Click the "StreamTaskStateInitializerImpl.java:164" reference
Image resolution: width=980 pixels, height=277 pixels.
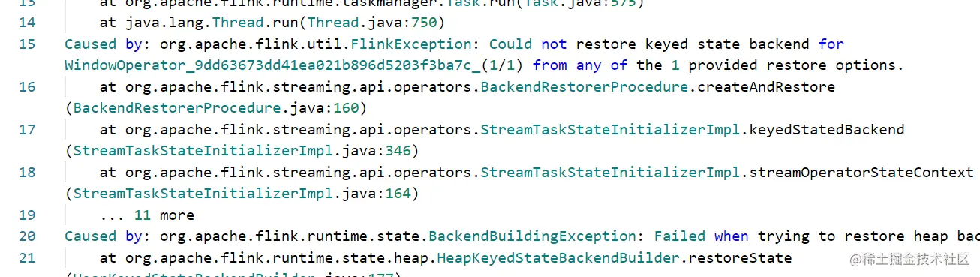(x=242, y=194)
